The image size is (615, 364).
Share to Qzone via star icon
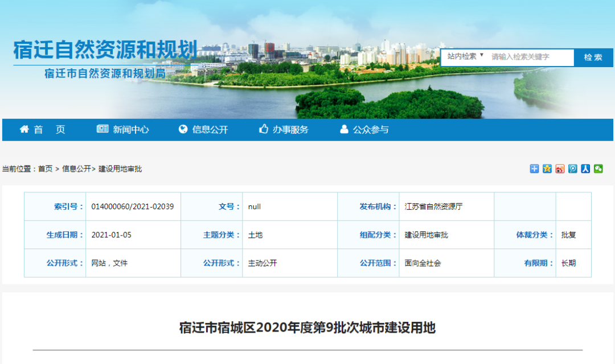(x=547, y=169)
